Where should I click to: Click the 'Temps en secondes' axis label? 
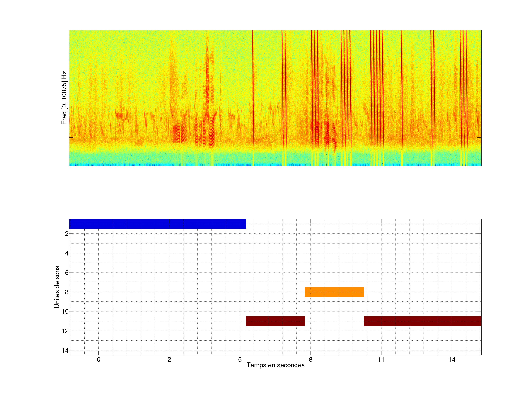(x=275, y=365)
